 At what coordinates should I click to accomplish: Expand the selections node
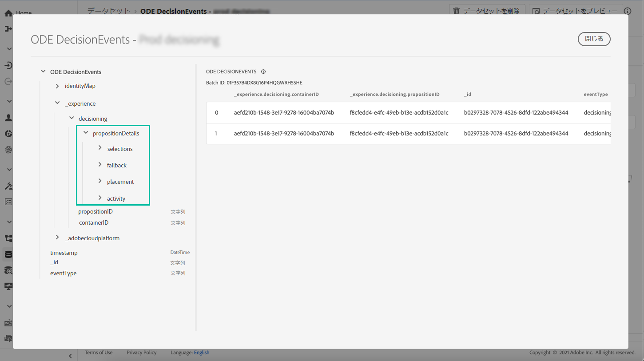pyautogui.click(x=100, y=148)
